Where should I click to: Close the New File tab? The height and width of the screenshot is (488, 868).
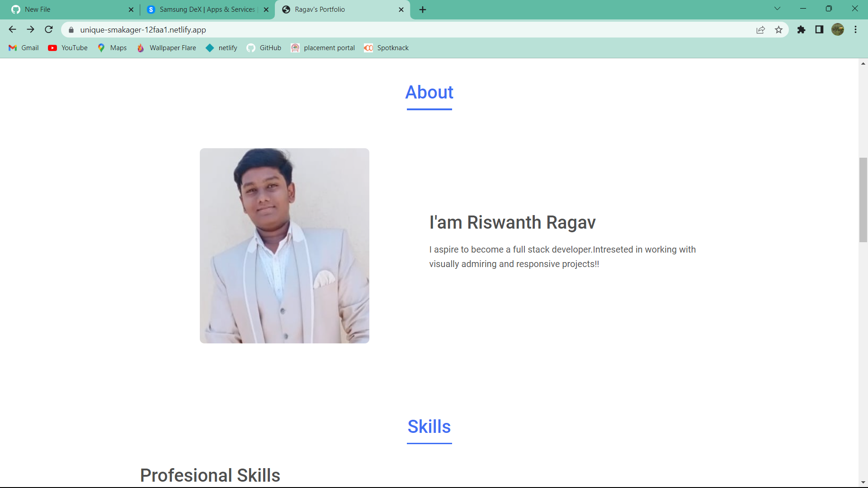point(131,9)
